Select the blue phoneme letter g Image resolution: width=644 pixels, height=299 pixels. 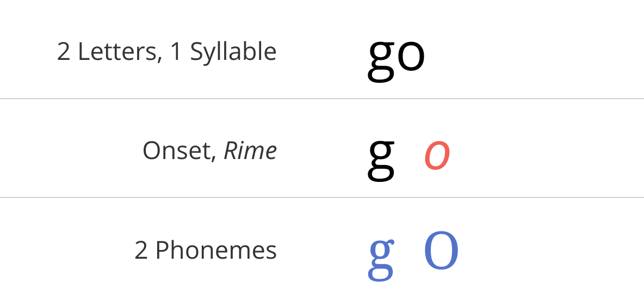click(381, 260)
